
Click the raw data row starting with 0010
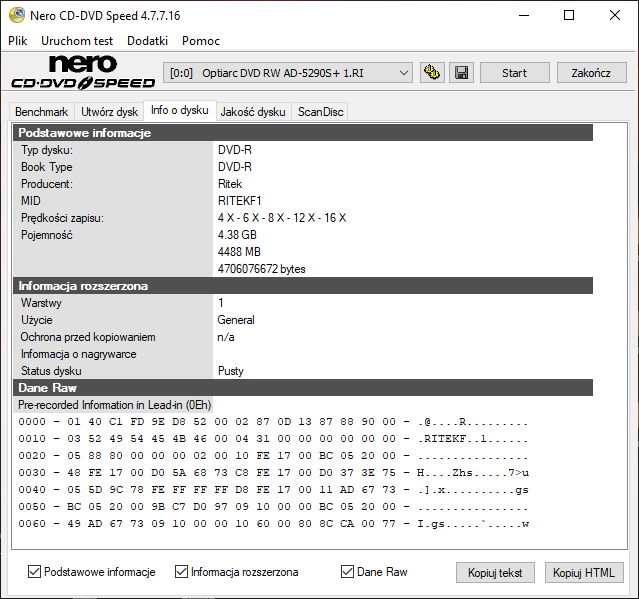click(273, 439)
